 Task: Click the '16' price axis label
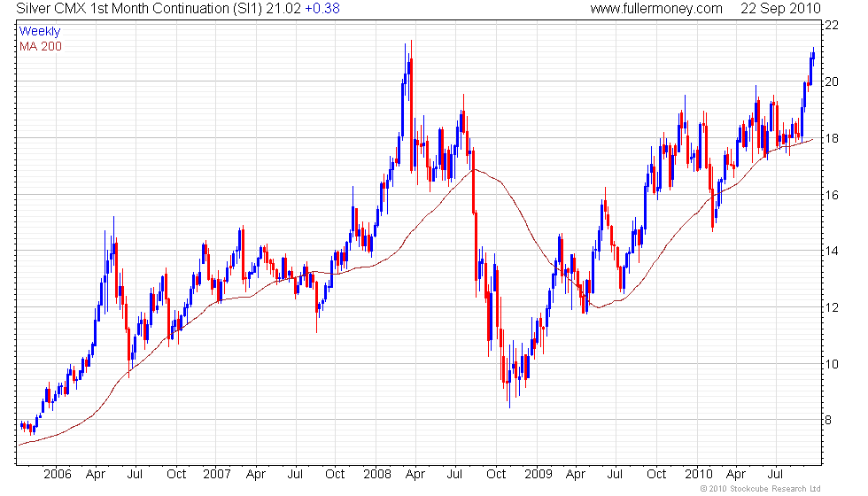832,195
